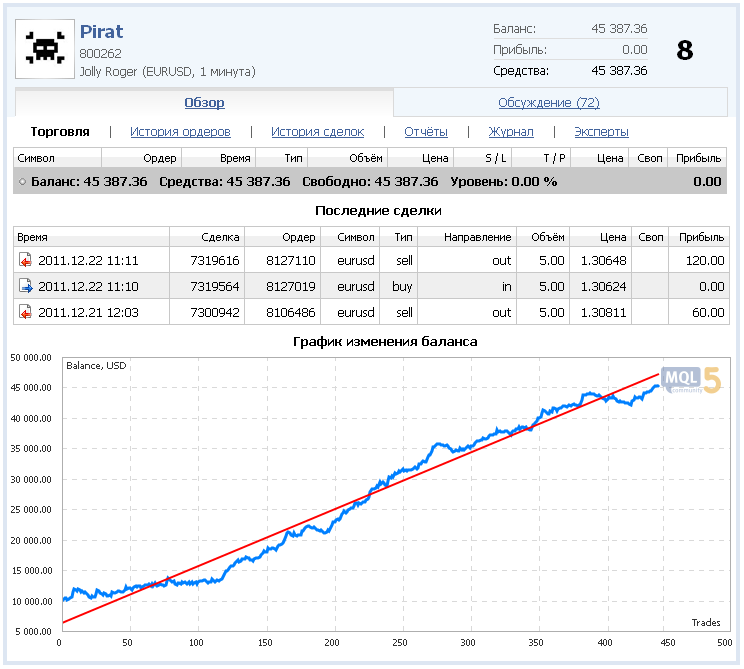Click the deal icon for 2011.12.21 12:03
This screenshot has width=744, height=669.
pos(25,312)
